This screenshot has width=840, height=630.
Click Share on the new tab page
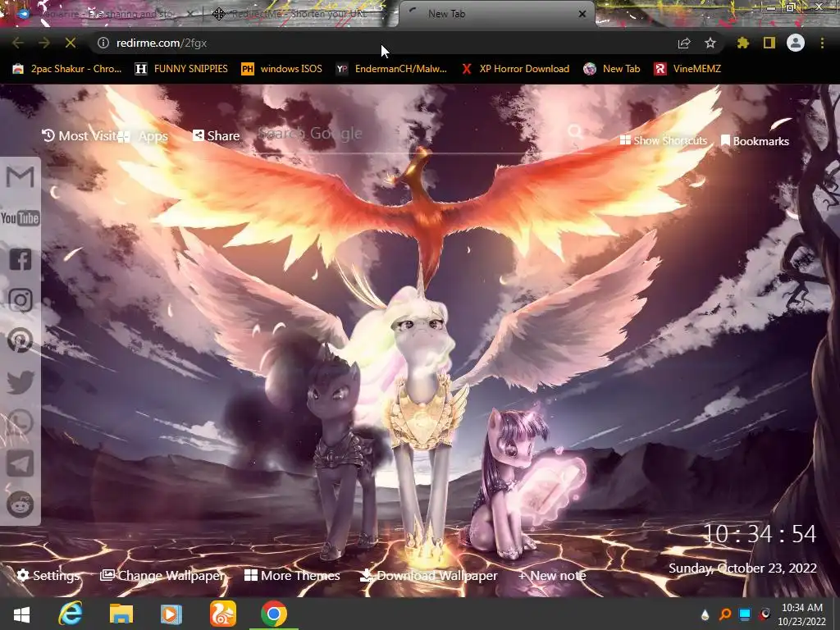pyautogui.click(x=217, y=136)
